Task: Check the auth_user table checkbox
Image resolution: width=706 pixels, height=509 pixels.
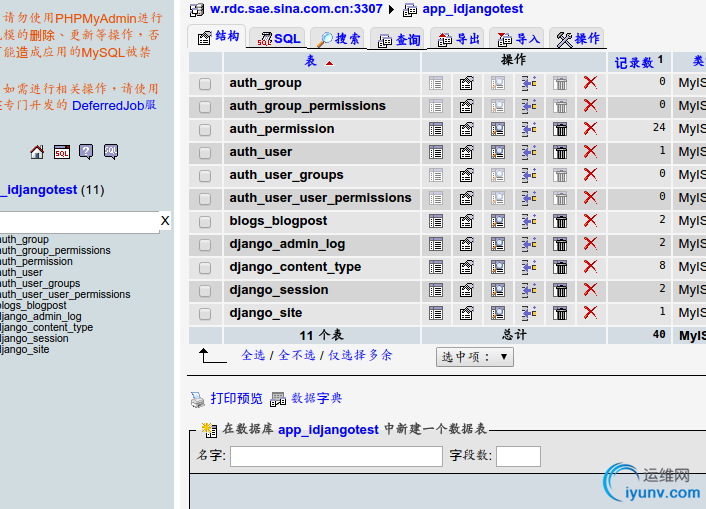Action: 205,153
